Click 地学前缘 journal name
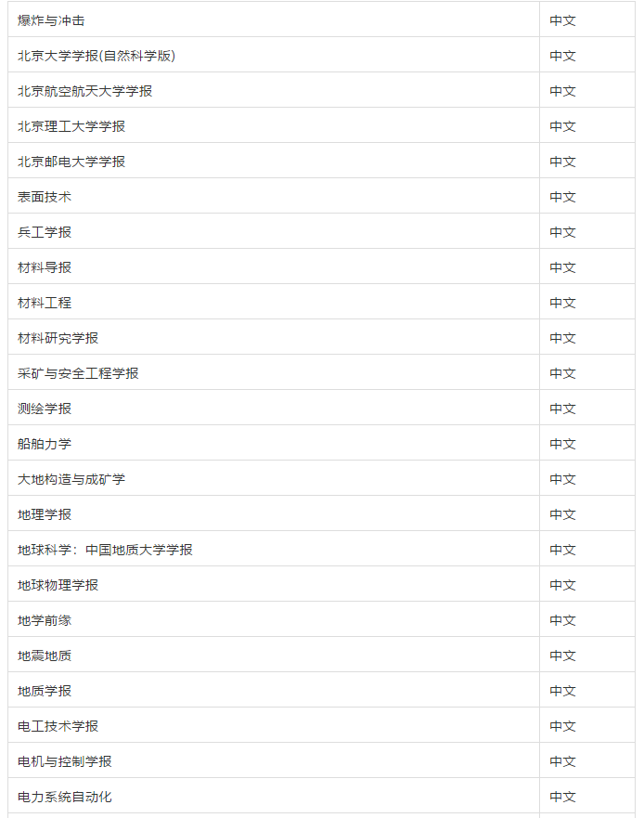Screen dimensions: 644x818 point(45,621)
